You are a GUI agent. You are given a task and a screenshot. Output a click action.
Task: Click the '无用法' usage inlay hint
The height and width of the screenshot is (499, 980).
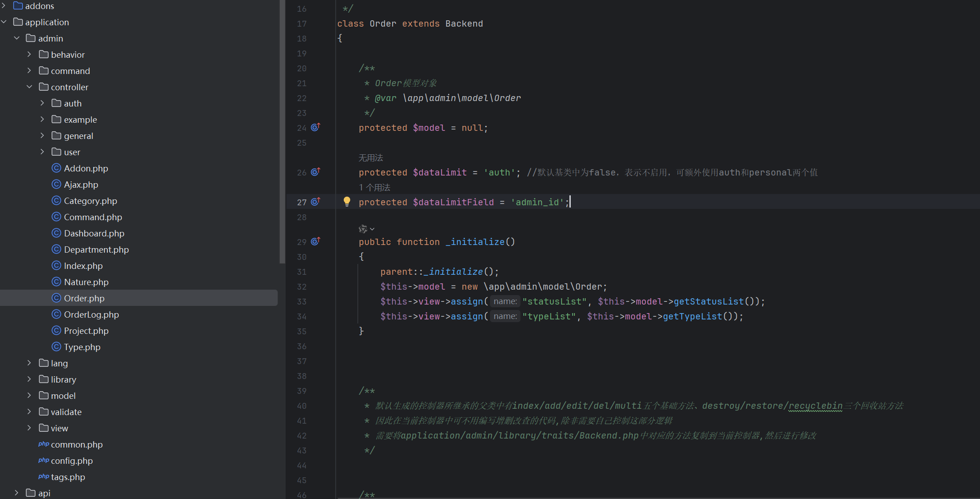click(x=370, y=157)
